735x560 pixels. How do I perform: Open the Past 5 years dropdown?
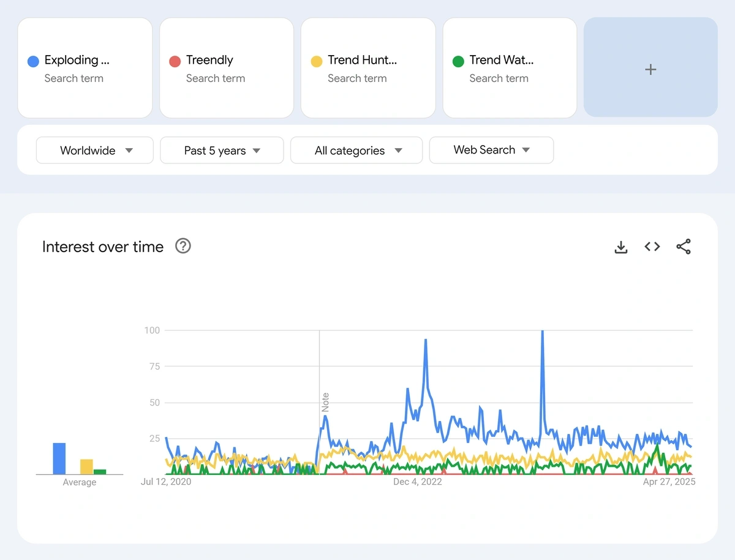[x=222, y=151]
